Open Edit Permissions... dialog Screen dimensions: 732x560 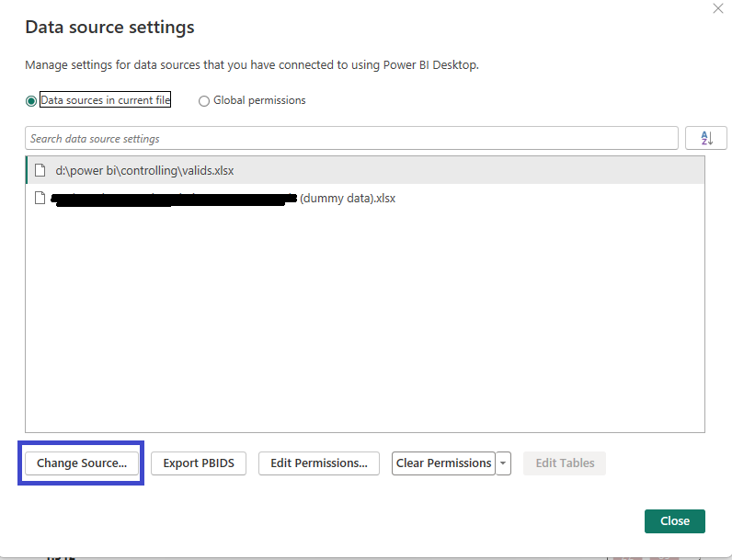tap(319, 463)
